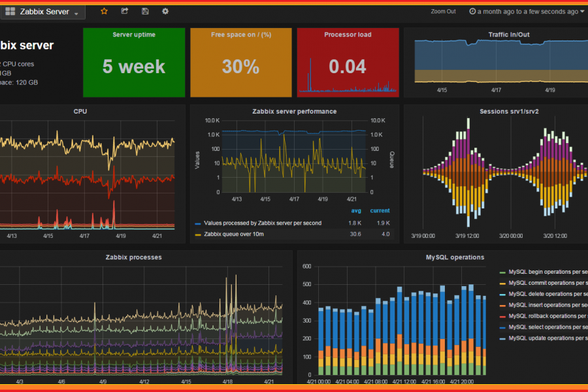The height and width of the screenshot is (392, 588).
Task: Toggle MySQL delete operations legend entry
Action: 548,294
